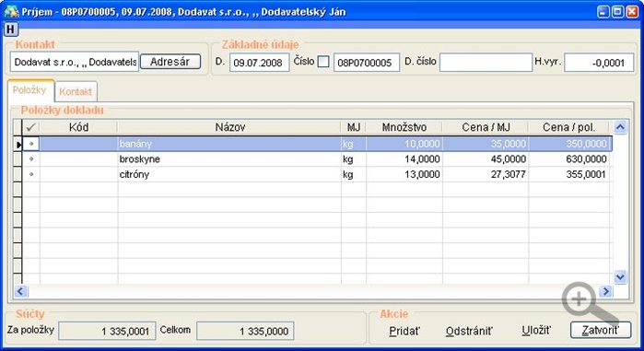The height and width of the screenshot is (351, 644).
Task: Click the application icon in title bar
Action: 11,11
